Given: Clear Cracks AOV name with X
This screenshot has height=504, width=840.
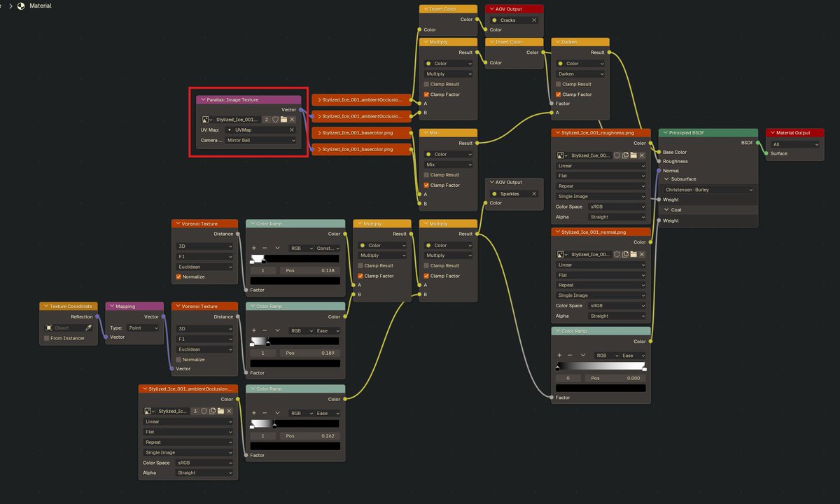Looking at the screenshot, I should point(534,20).
